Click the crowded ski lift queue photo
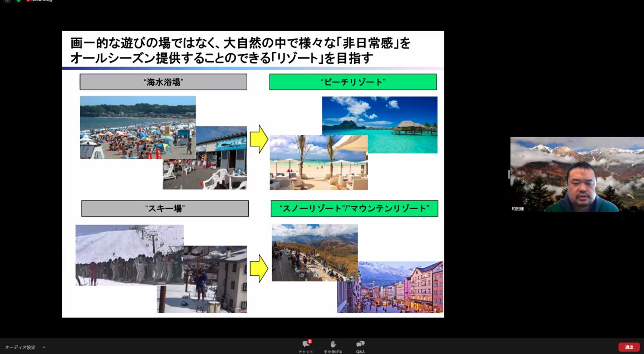 129,255
